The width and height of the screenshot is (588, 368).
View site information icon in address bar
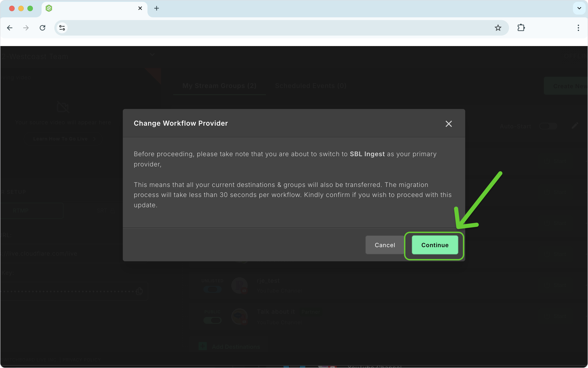coord(62,28)
